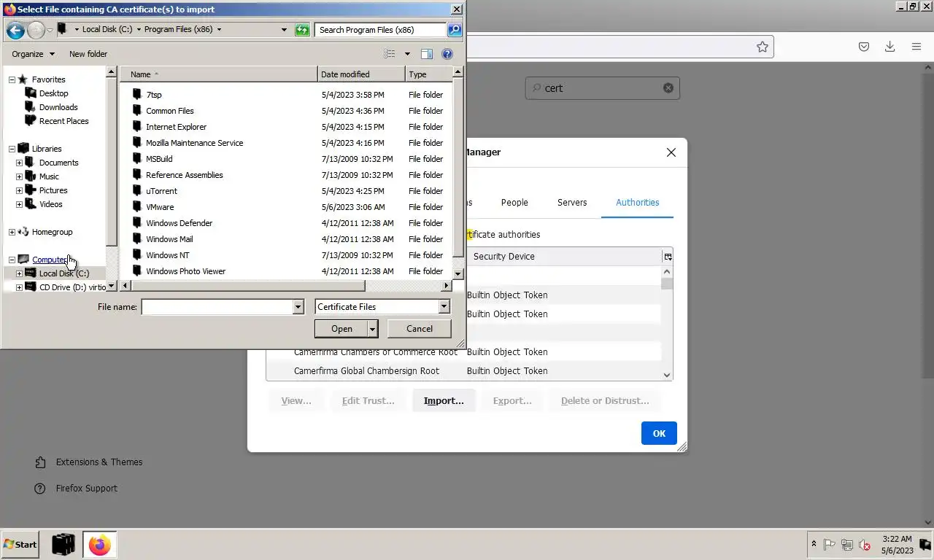Image resolution: width=934 pixels, height=560 pixels.
Task: Select the 7tsp folder icon
Action: coord(136,94)
